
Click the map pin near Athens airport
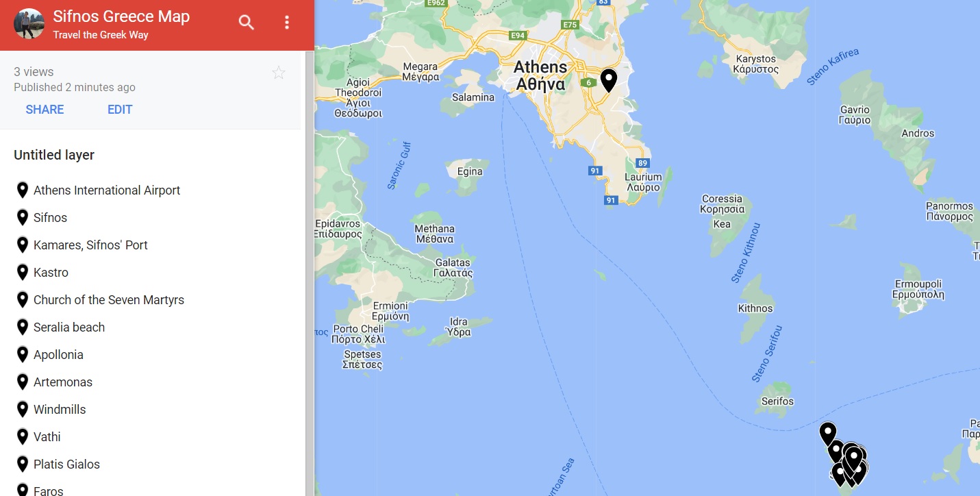(x=609, y=81)
